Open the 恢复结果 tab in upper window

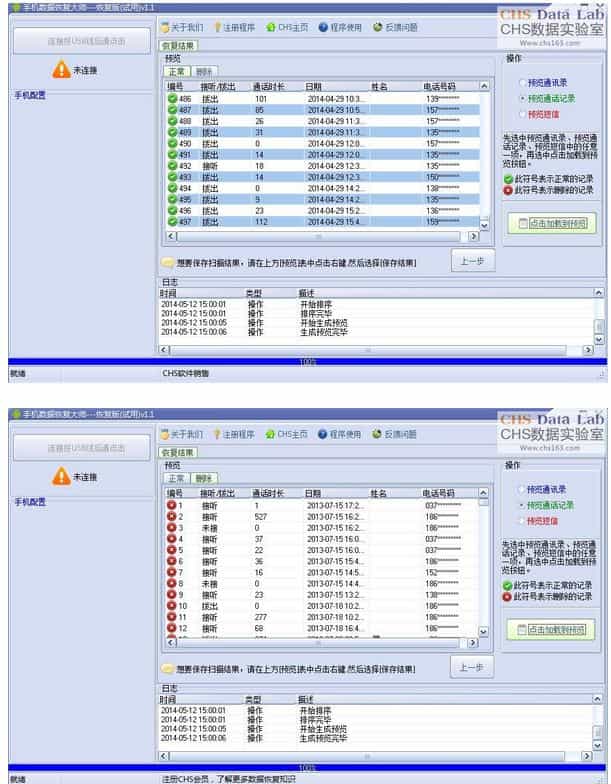point(178,46)
